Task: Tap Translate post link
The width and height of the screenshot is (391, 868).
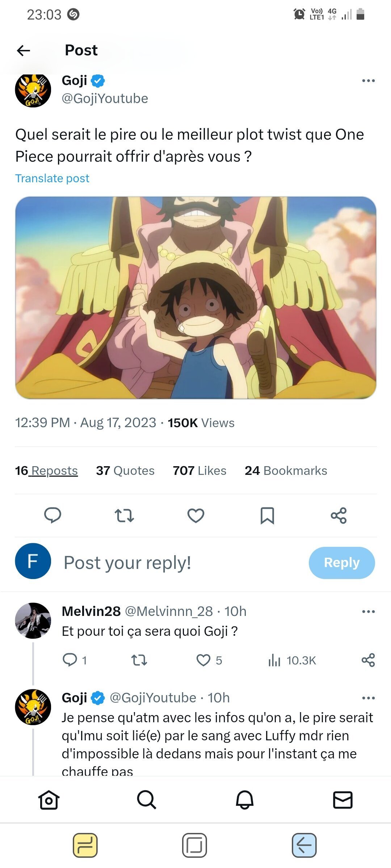Action: point(52,178)
